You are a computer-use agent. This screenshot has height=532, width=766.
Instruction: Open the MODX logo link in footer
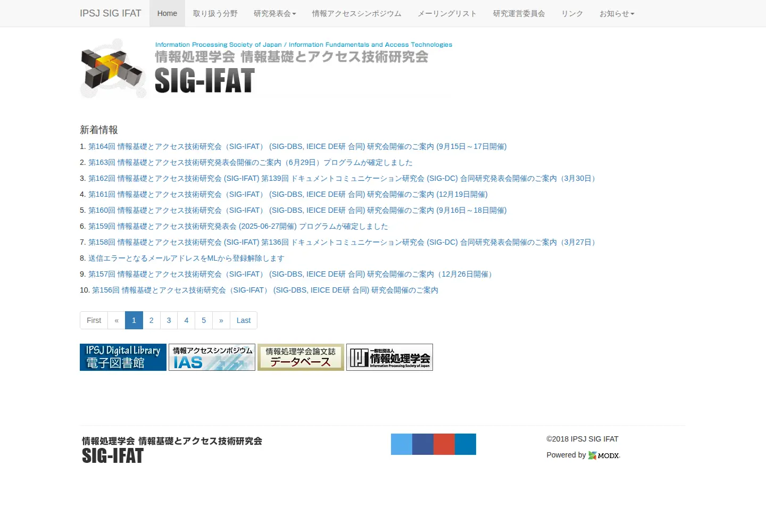point(604,455)
